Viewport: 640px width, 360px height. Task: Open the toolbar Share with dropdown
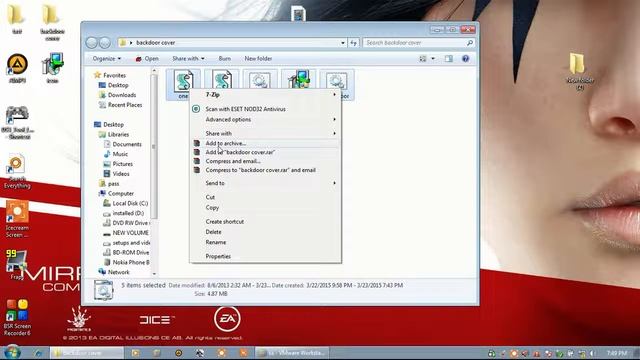point(188,59)
